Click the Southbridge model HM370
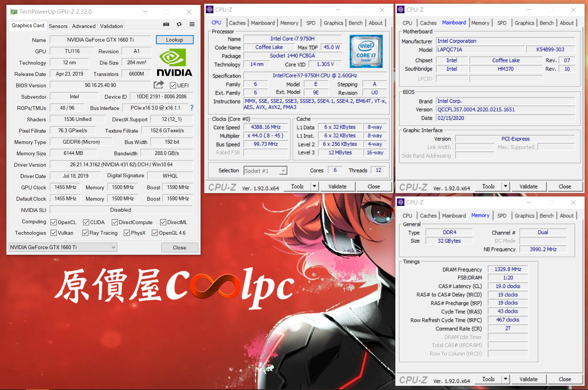Screen dimensions: 588x390 click(506, 69)
